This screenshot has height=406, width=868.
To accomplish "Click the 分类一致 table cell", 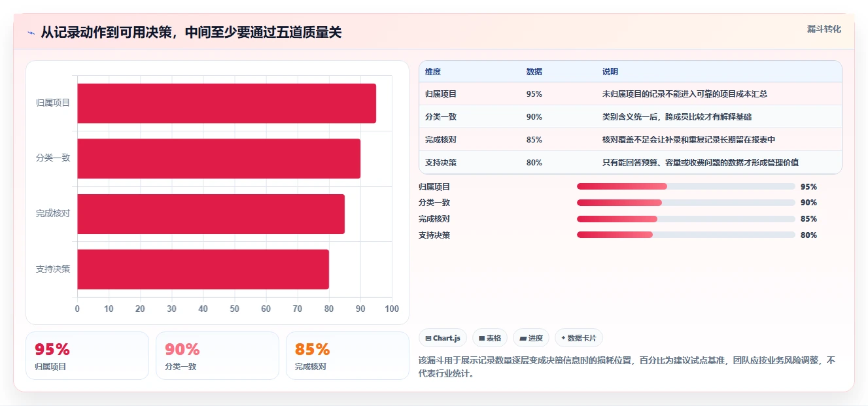I will tap(441, 117).
